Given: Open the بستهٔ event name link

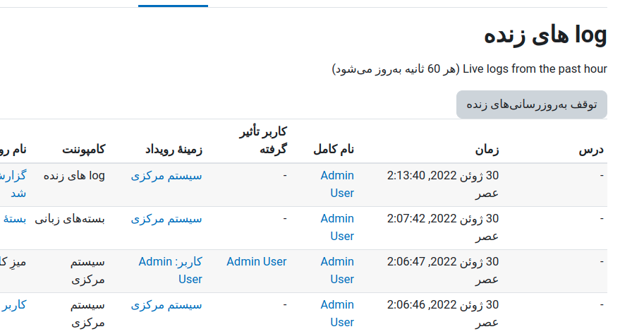Looking at the screenshot, I should 15,219.
